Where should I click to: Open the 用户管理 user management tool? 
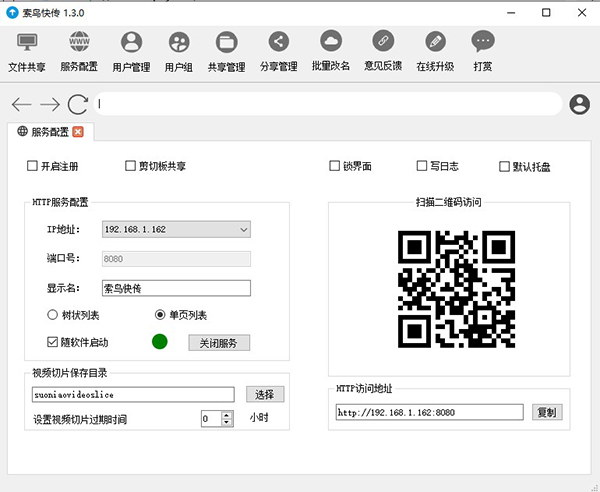[x=131, y=52]
